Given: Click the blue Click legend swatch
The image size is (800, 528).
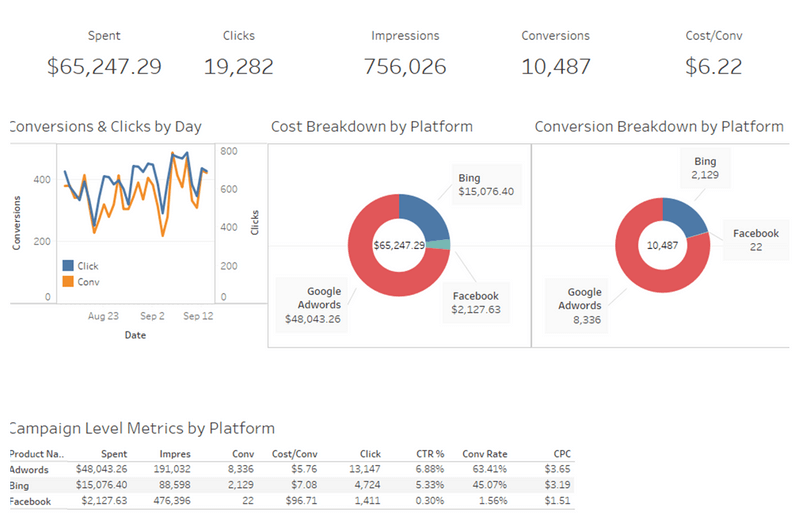Looking at the screenshot, I should pyautogui.click(x=68, y=266).
